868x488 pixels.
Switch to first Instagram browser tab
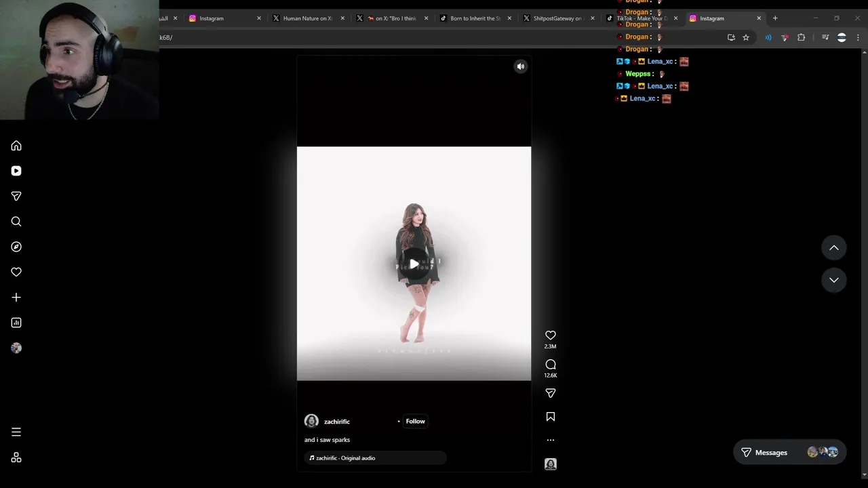(224, 18)
